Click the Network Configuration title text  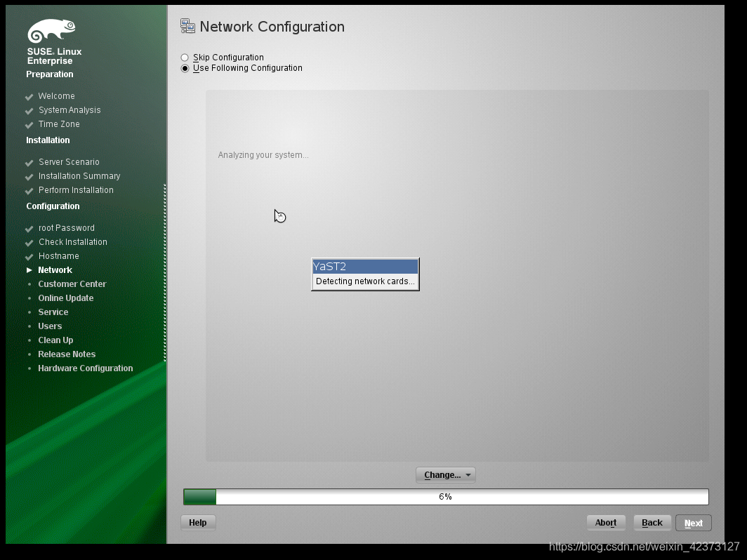pyautogui.click(x=272, y=27)
